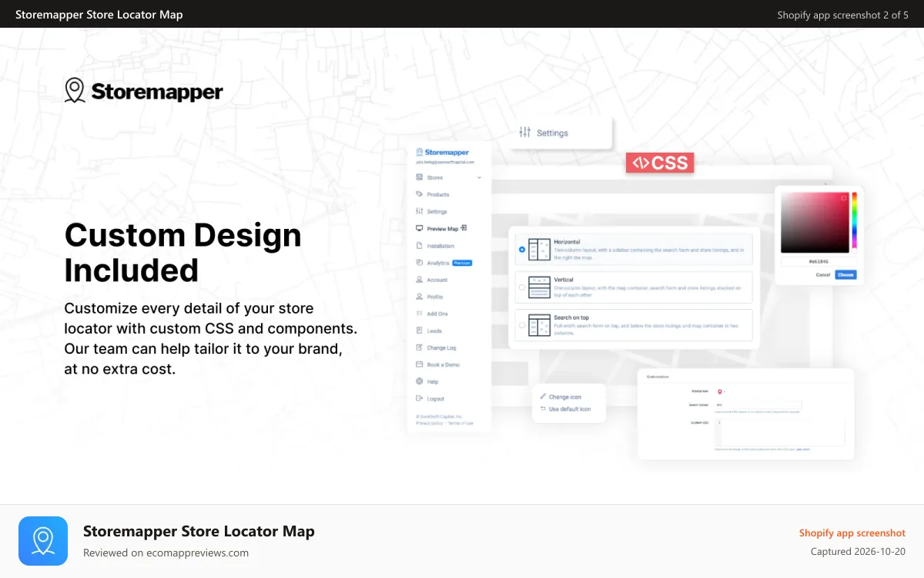This screenshot has width=924, height=578.
Task: Click the rainbow hue slider
Action: pos(854,222)
